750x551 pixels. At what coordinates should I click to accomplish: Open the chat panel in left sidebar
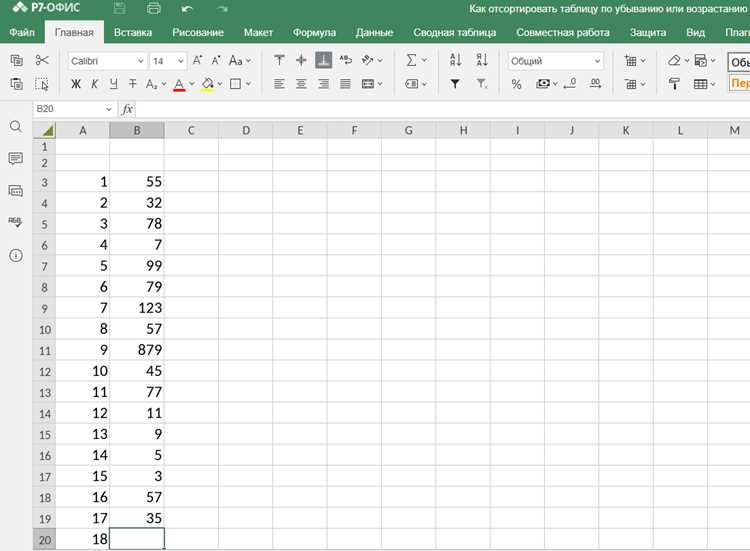16,191
